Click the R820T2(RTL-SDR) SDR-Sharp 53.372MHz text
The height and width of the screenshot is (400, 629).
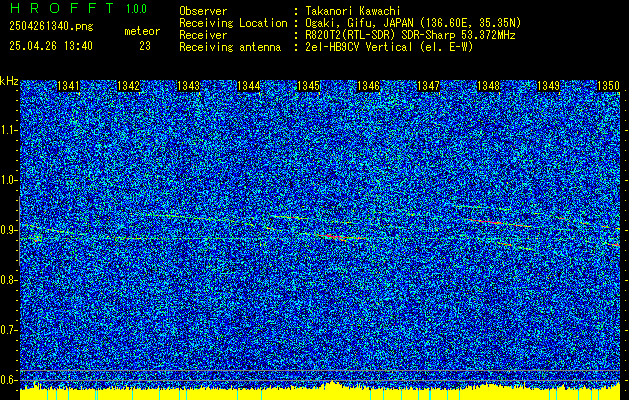click(x=410, y=35)
